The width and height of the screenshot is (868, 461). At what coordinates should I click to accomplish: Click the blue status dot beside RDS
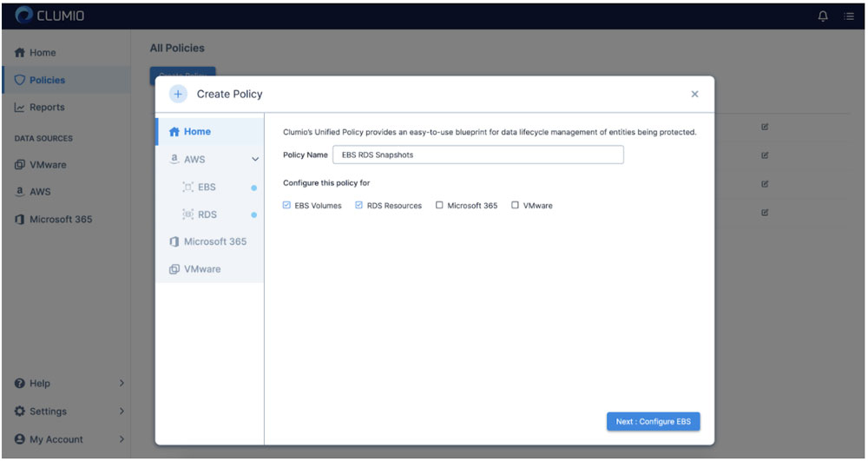point(254,214)
